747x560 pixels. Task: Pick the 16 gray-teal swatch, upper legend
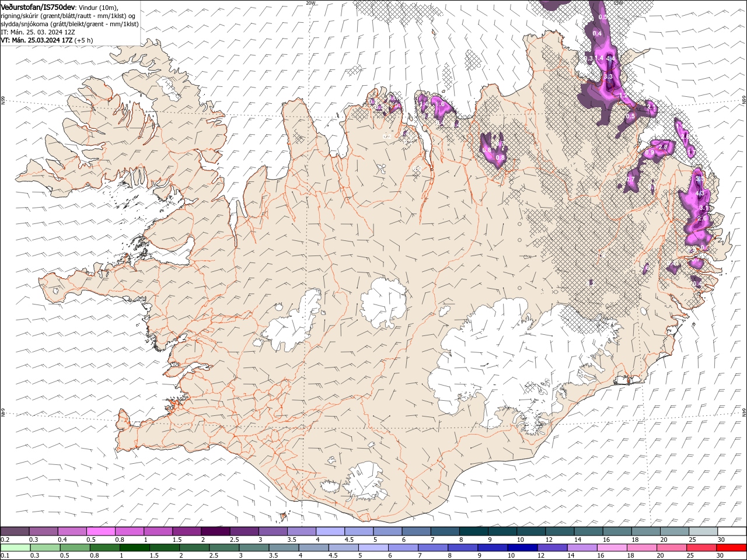[617, 531]
